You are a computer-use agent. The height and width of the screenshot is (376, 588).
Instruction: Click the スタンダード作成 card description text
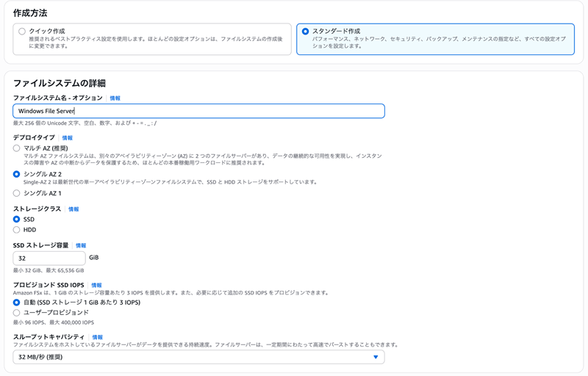click(x=438, y=42)
